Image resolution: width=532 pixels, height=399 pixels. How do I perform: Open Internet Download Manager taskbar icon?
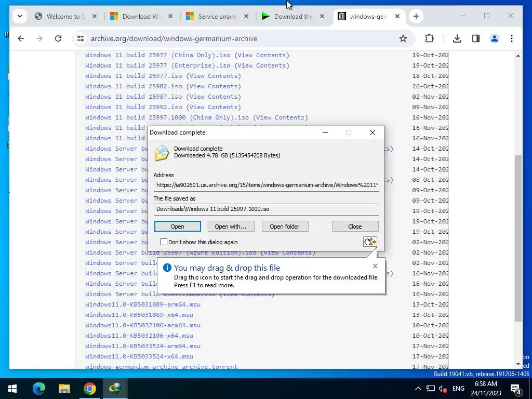(115, 389)
